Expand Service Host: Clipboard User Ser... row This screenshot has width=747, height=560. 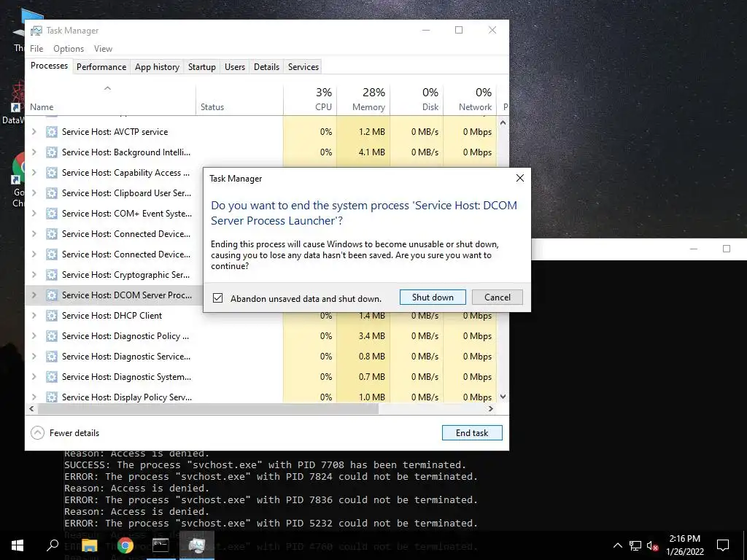tap(34, 193)
